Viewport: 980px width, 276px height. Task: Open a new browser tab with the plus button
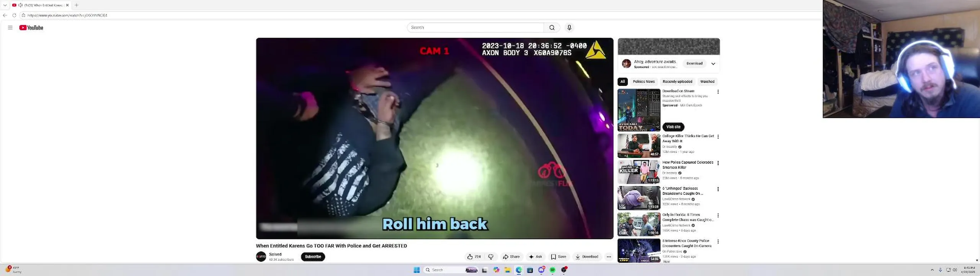77,5
